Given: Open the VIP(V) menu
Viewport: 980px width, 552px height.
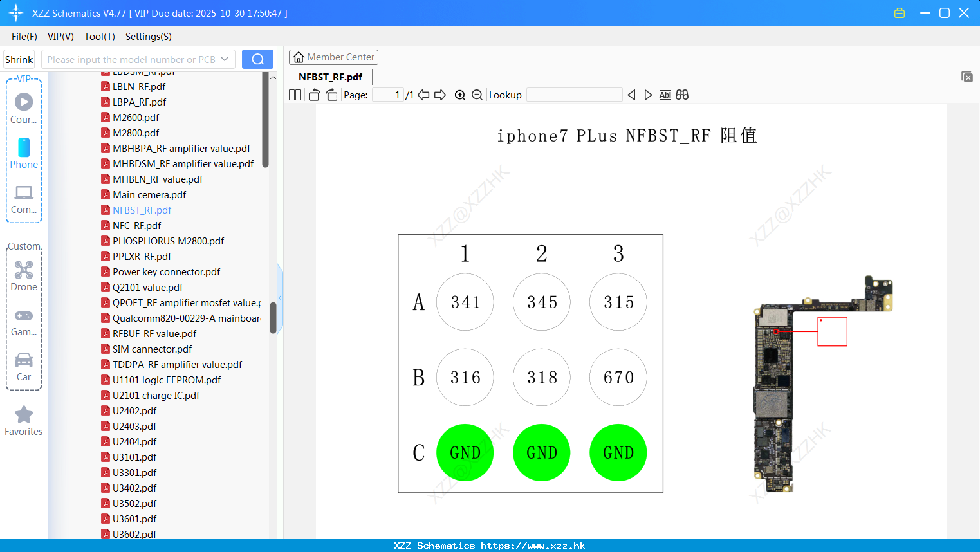Looking at the screenshot, I should (60, 37).
